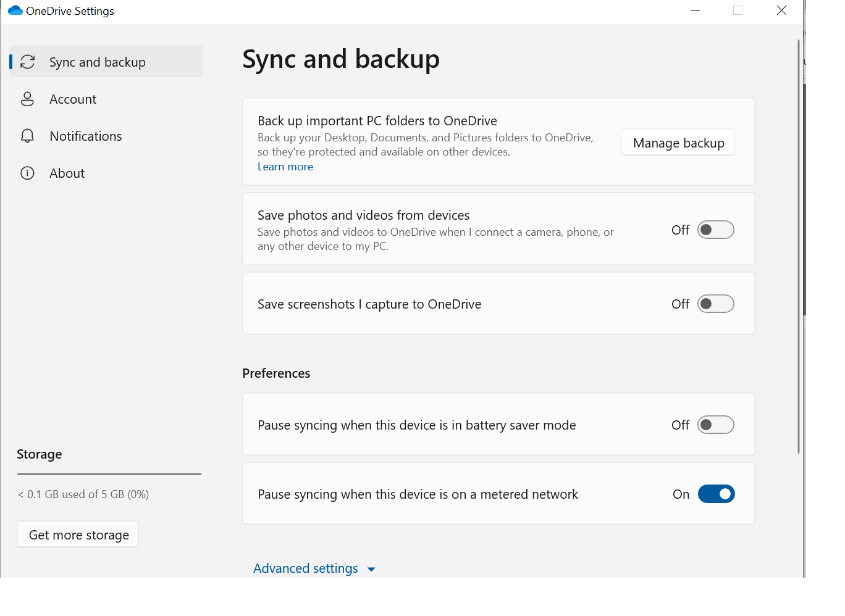
Task: Click the Advanced settings dropdown arrow
Action: click(x=371, y=569)
